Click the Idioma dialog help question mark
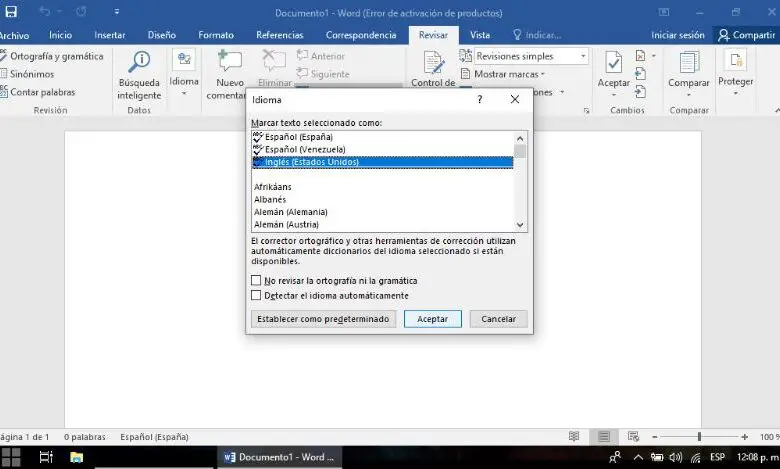The image size is (780, 469). tap(480, 99)
